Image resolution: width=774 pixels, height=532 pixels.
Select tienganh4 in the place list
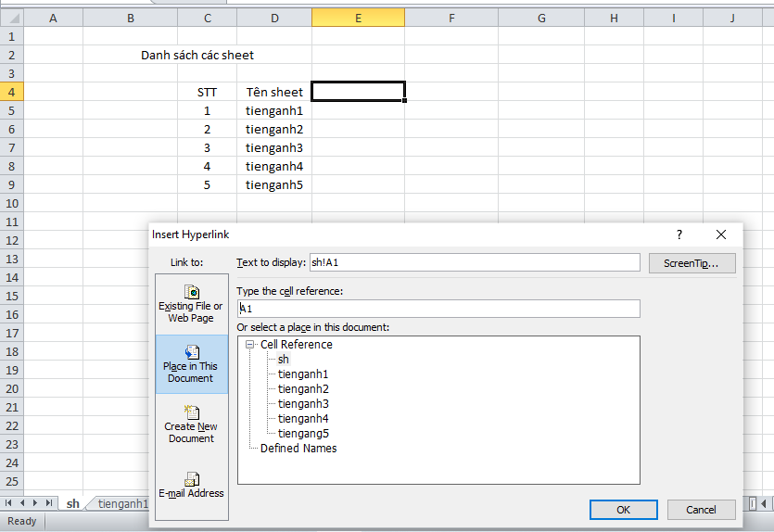click(303, 419)
